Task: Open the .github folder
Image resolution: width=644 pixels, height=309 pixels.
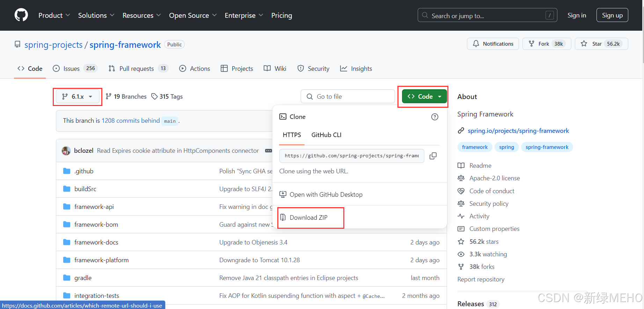Action: pyautogui.click(x=84, y=171)
